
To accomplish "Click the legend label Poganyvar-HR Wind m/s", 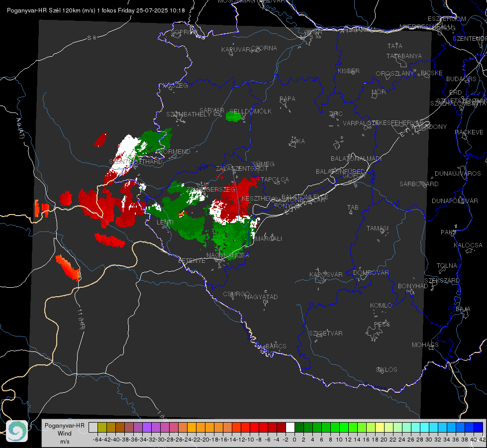I will [65, 433].
